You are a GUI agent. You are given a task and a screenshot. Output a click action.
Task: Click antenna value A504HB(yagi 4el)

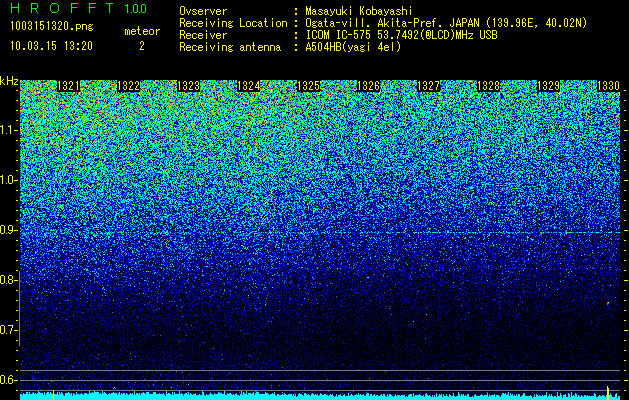(x=353, y=47)
